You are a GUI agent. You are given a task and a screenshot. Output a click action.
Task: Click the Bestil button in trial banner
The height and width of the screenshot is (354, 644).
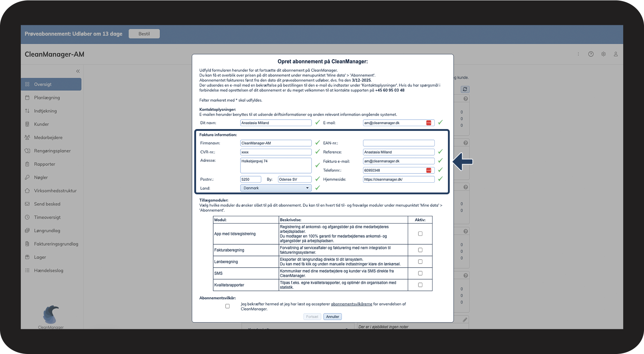pos(144,34)
